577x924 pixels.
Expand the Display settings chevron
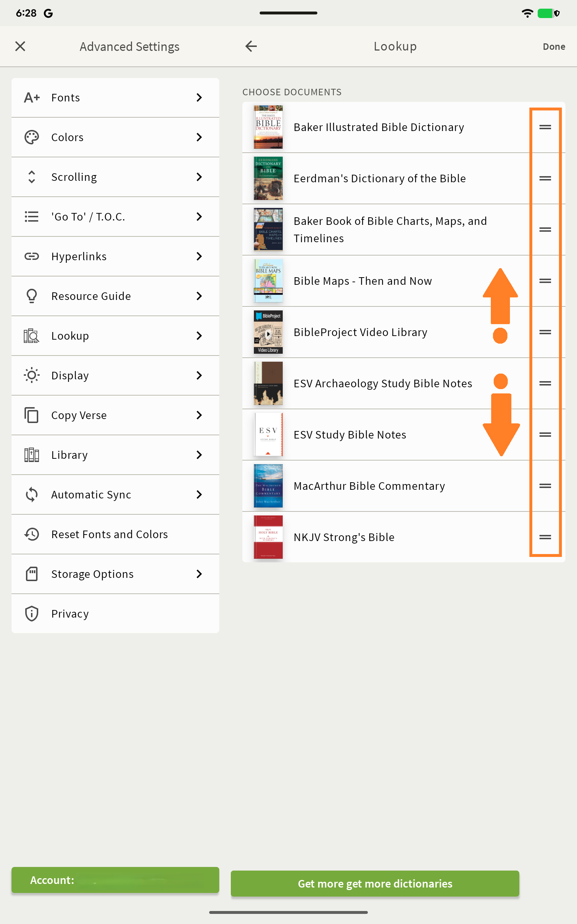199,376
